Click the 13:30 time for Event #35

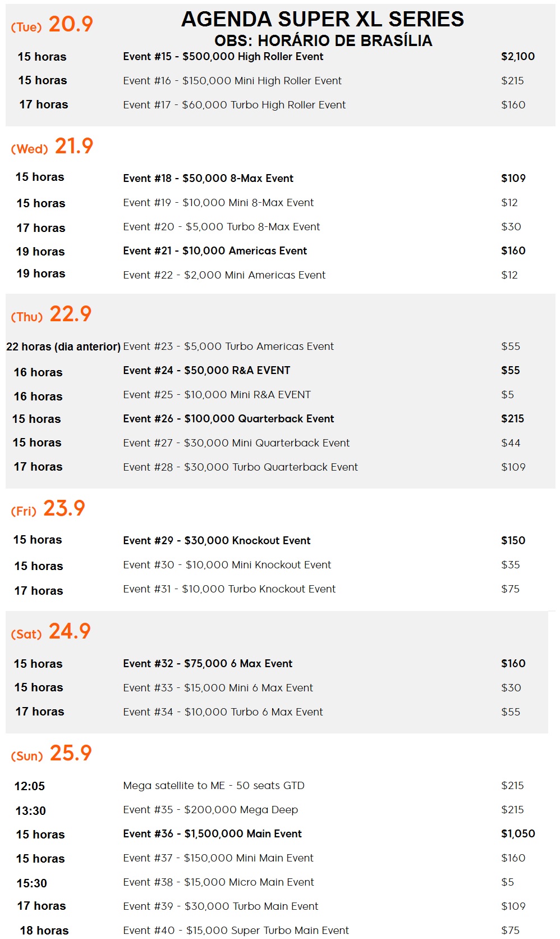point(30,811)
